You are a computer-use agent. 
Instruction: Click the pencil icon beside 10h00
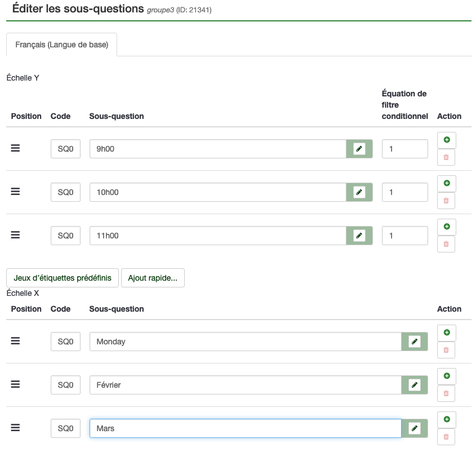click(359, 192)
